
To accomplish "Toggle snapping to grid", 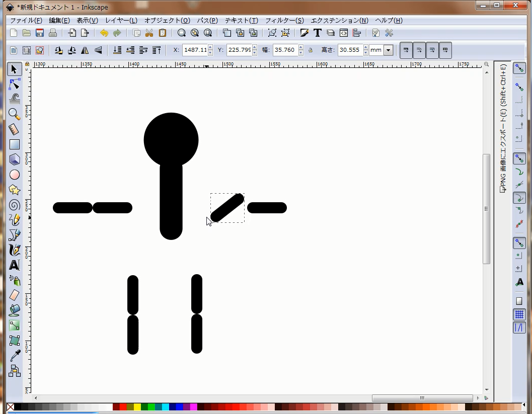I will coord(519,315).
